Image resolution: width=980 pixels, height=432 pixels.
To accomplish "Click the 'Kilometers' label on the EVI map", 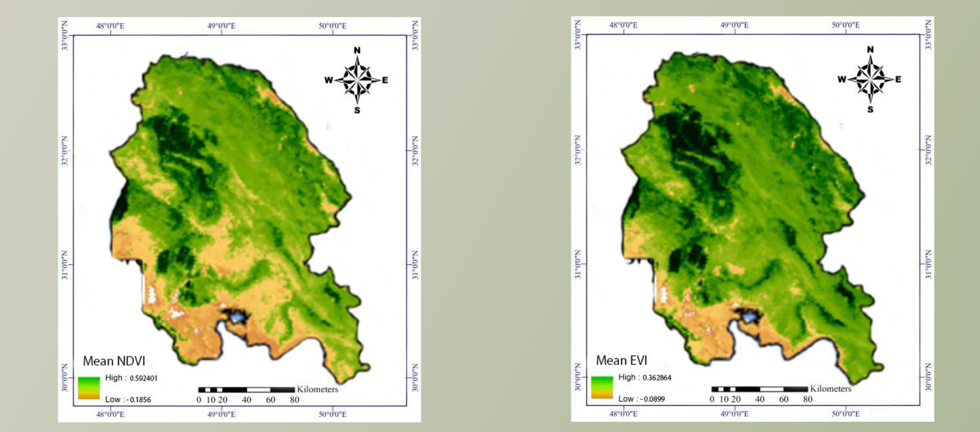I will pyautogui.click(x=830, y=389).
